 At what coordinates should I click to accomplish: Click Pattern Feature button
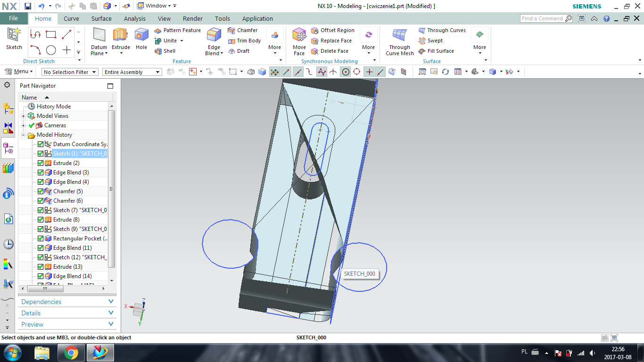177,30
